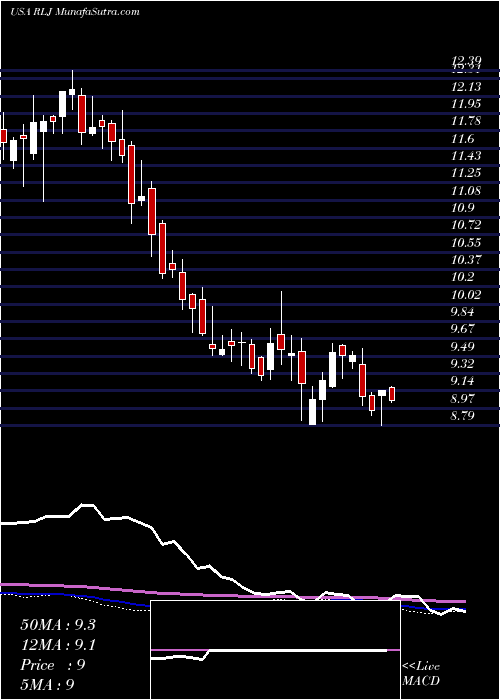
Task: Click the 10.9 price axis label
Action: (462, 208)
